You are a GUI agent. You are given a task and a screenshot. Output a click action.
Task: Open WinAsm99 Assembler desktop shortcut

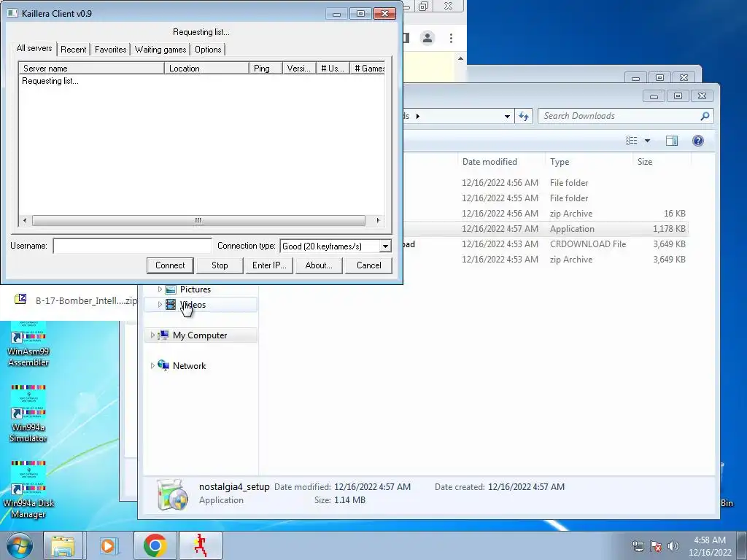pos(28,344)
